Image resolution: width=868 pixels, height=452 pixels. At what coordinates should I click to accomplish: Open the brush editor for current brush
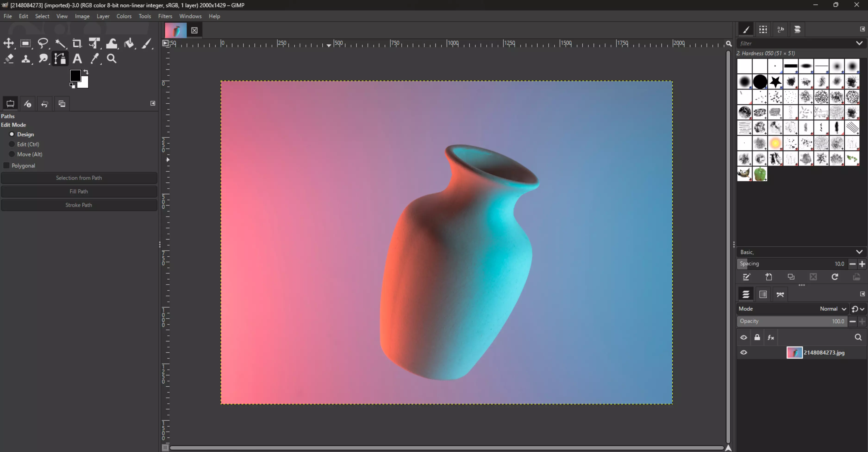[x=746, y=277]
